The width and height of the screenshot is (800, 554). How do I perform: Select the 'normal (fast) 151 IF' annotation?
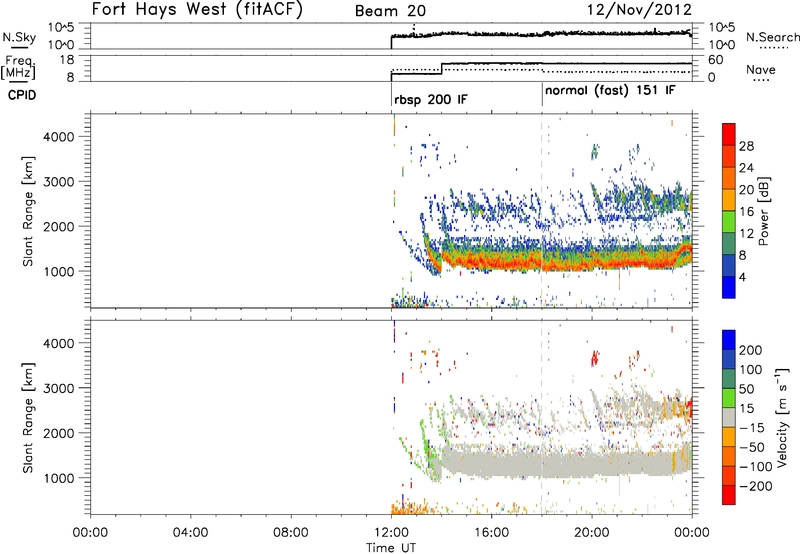[610, 91]
